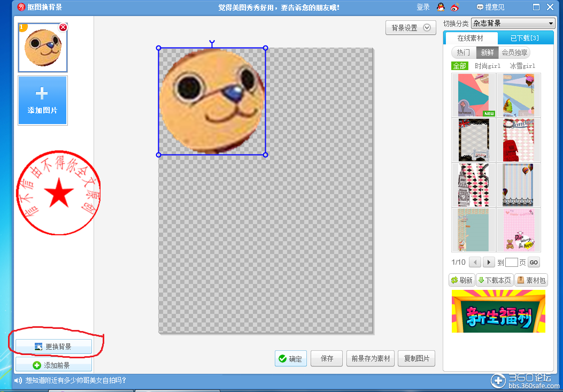Switch to the 在线素材 tab
563x392 pixels.
pyautogui.click(x=470, y=38)
